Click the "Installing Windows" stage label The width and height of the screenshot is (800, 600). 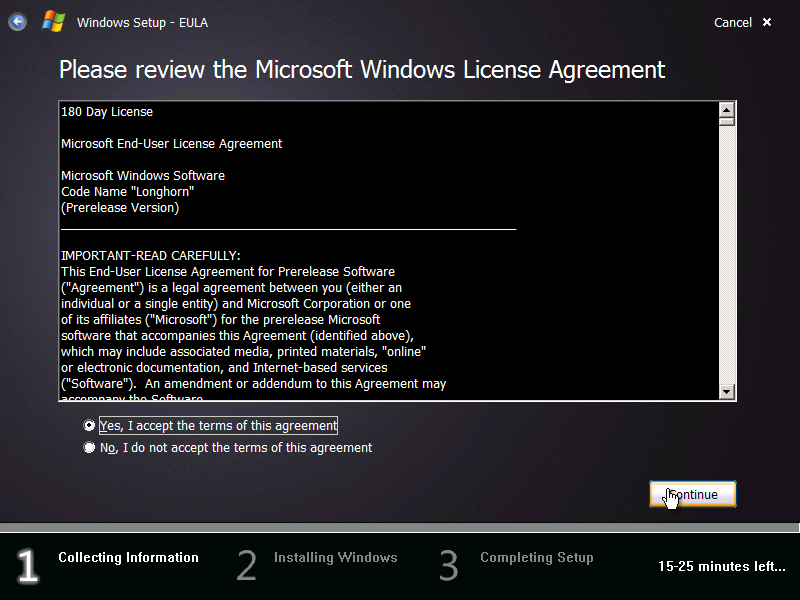tap(335, 558)
